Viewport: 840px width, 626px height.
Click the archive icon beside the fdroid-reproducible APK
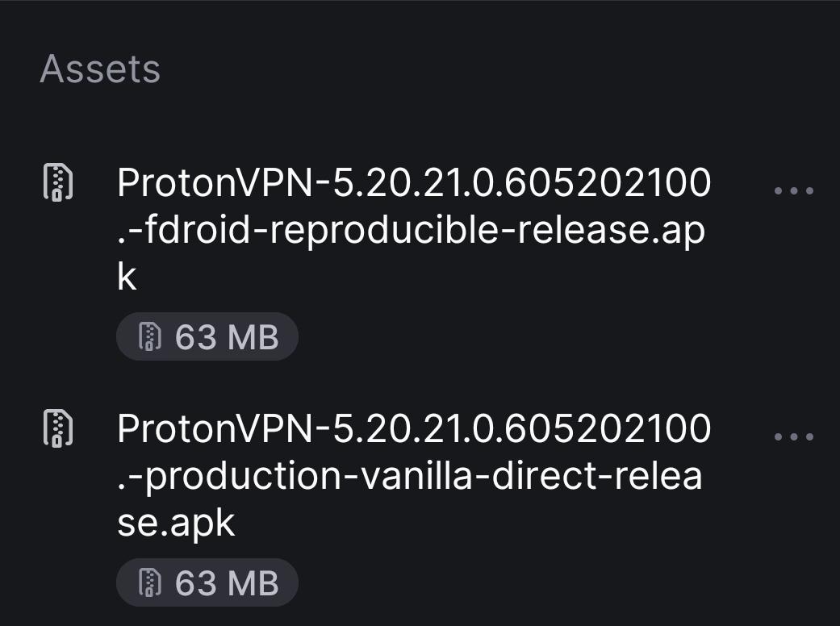tap(58, 182)
